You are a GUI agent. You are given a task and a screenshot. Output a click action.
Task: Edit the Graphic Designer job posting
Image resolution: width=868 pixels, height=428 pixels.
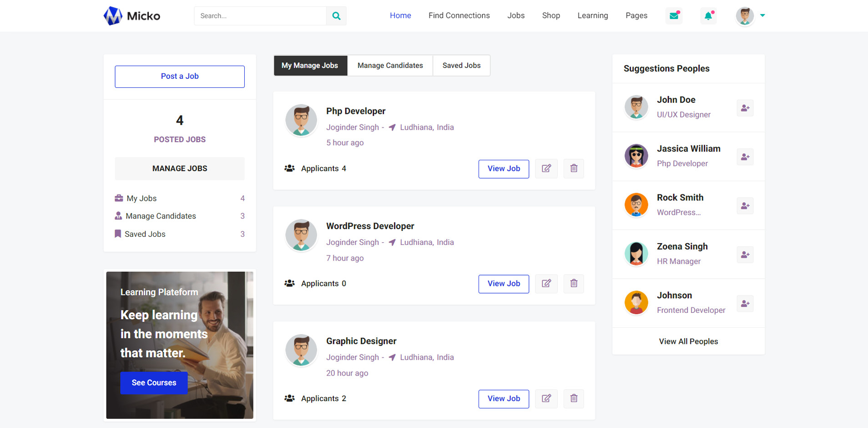click(x=546, y=398)
